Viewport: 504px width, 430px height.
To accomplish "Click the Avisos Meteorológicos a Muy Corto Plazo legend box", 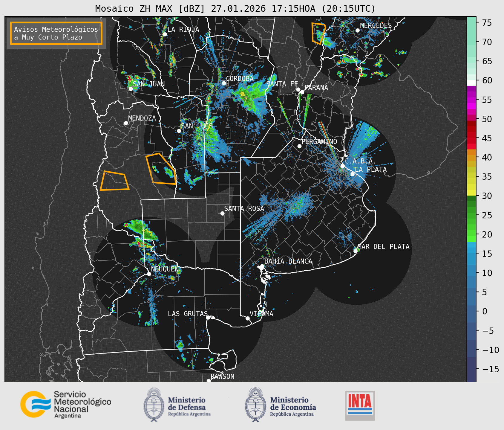I will click(56, 33).
